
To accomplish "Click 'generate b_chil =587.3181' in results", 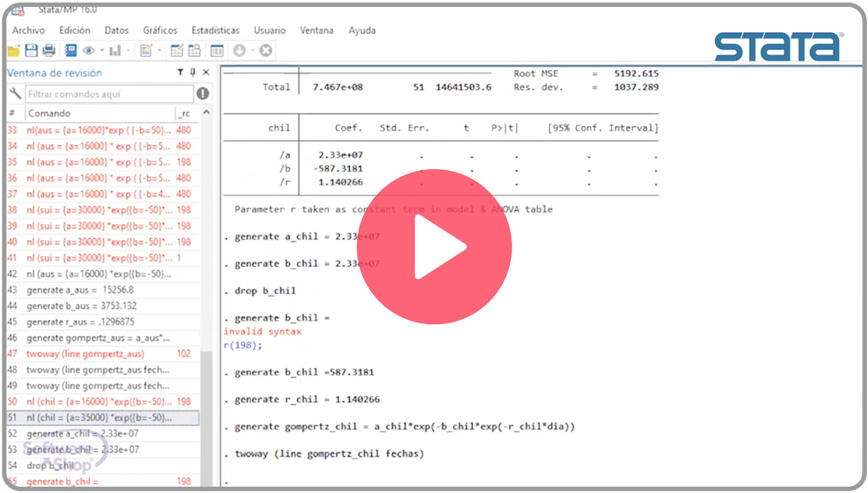I will click(304, 372).
